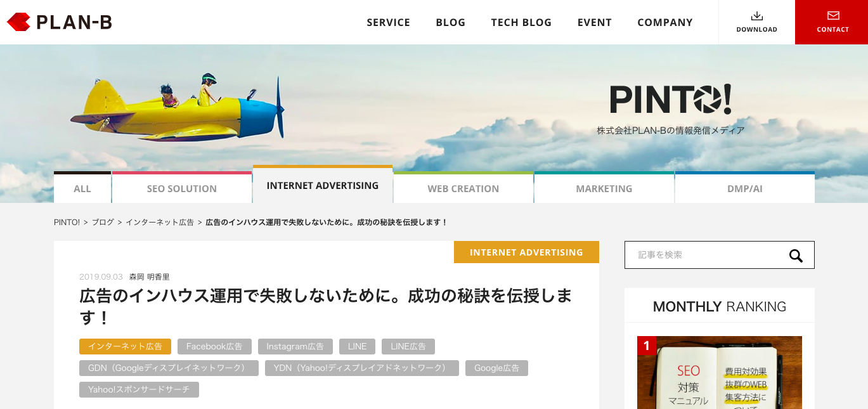Click the インターネット広告 breadcrumb link
This screenshot has width=868, height=409.
160,223
